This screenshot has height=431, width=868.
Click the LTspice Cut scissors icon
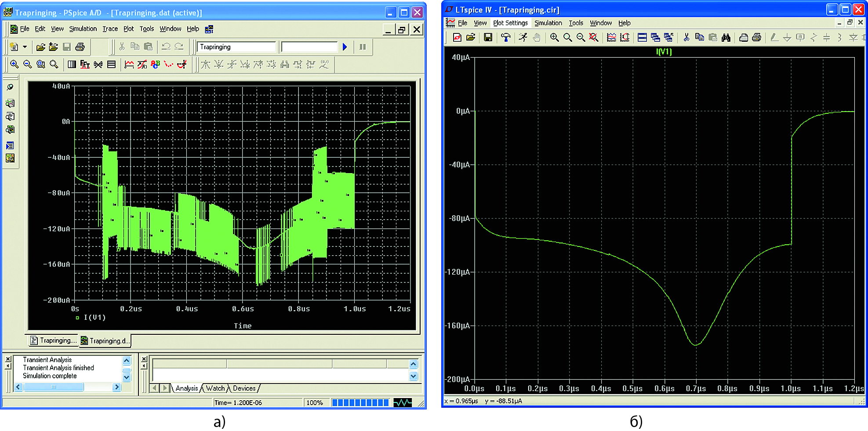[686, 37]
